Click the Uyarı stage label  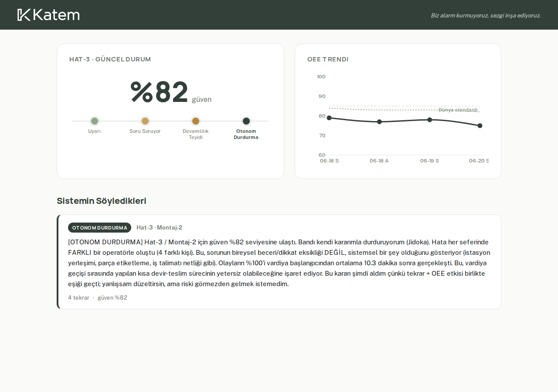tap(95, 131)
